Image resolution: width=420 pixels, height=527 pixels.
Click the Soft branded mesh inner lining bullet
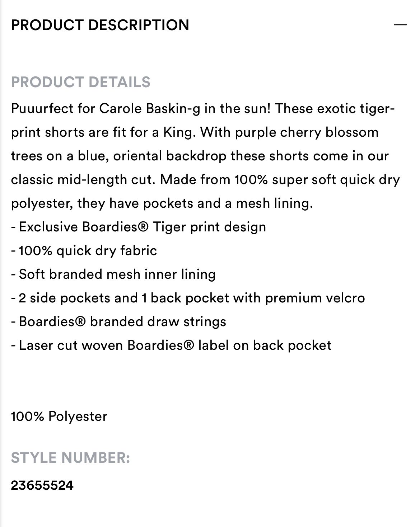click(113, 274)
